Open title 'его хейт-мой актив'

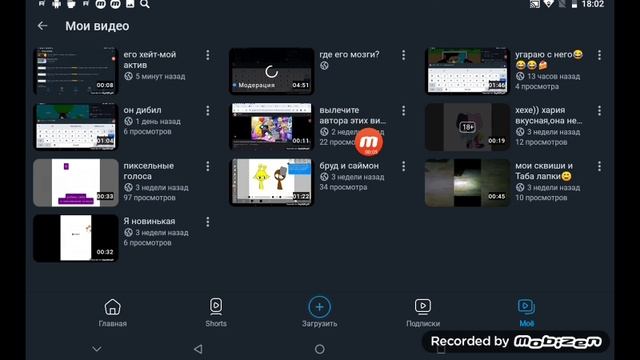(150, 60)
